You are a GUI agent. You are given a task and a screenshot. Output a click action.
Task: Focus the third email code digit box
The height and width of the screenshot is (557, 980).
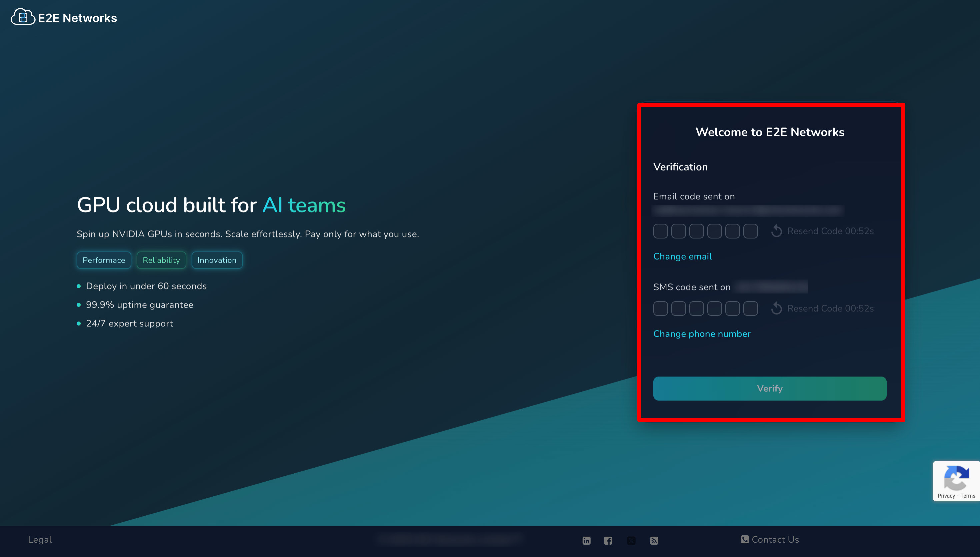pyautogui.click(x=696, y=231)
